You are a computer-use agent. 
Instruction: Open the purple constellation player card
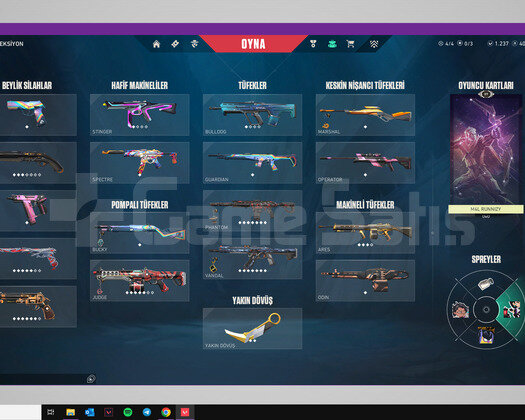486,150
